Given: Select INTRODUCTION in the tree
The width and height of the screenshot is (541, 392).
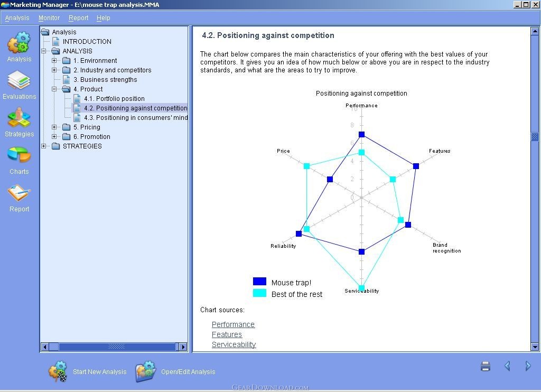Looking at the screenshot, I should tap(87, 41).
